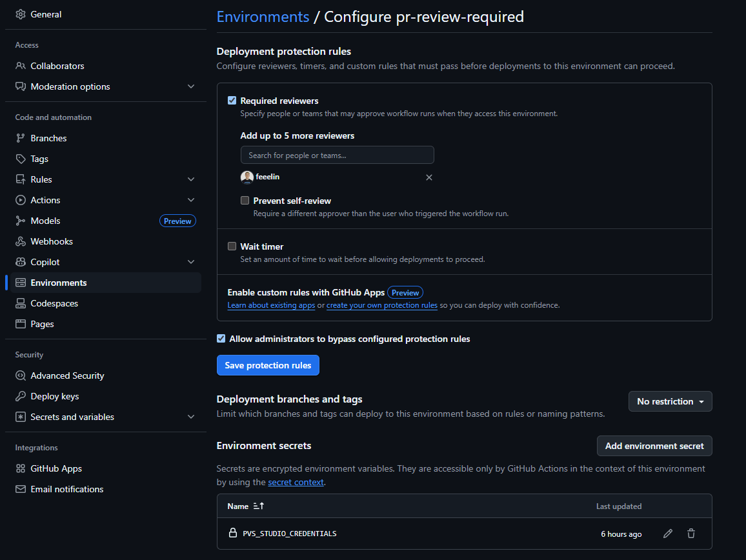746x560 pixels.
Task: Go to Advanced Security settings
Action: (x=67, y=375)
